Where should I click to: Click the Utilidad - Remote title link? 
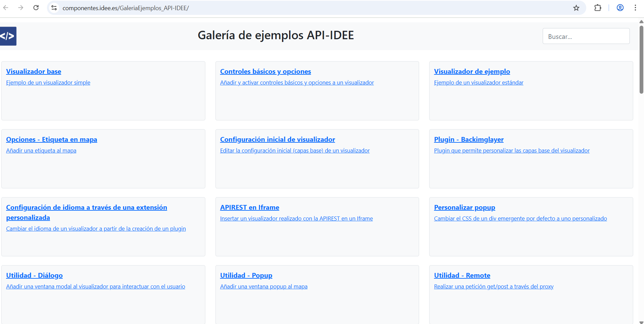point(462,275)
